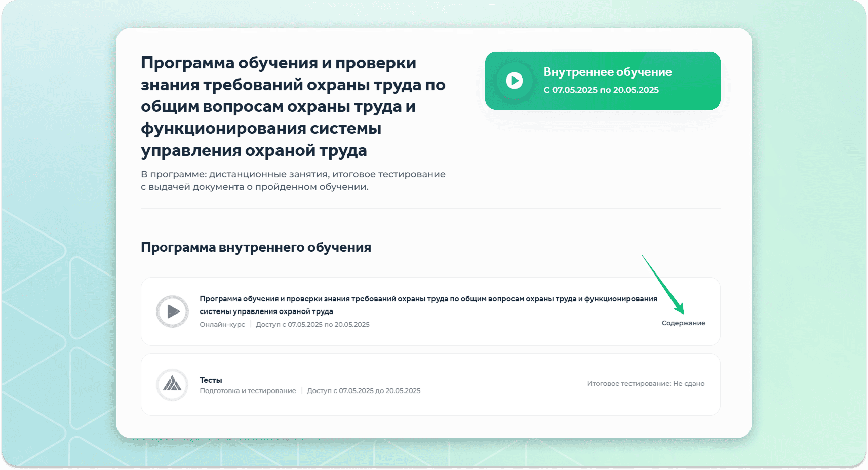Click the main heading 'Программа обучения и проверки знания'
Screen dimensions: 868x470
pyautogui.click(x=293, y=107)
